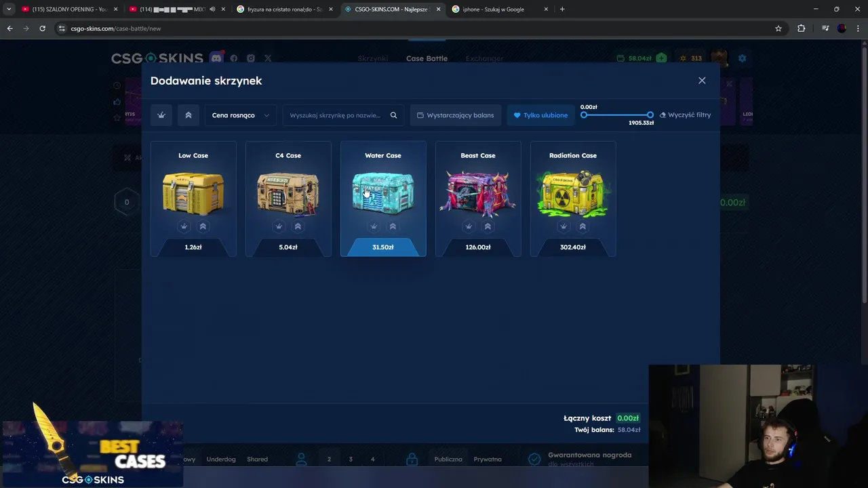Select the Low Case thumbnail
868x488 pixels.
point(193,193)
